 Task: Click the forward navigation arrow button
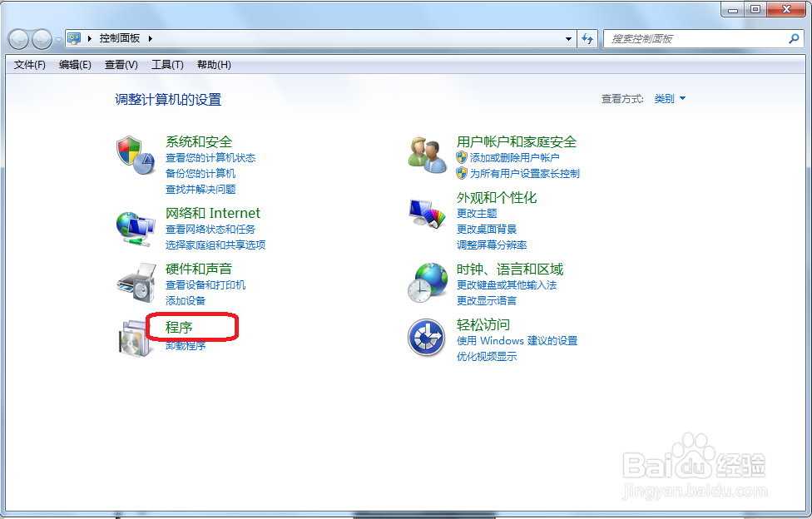(x=42, y=39)
